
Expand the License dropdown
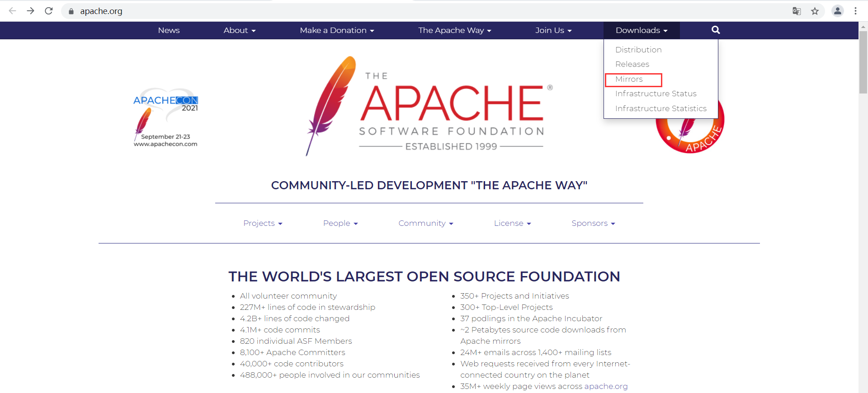[x=512, y=223]
